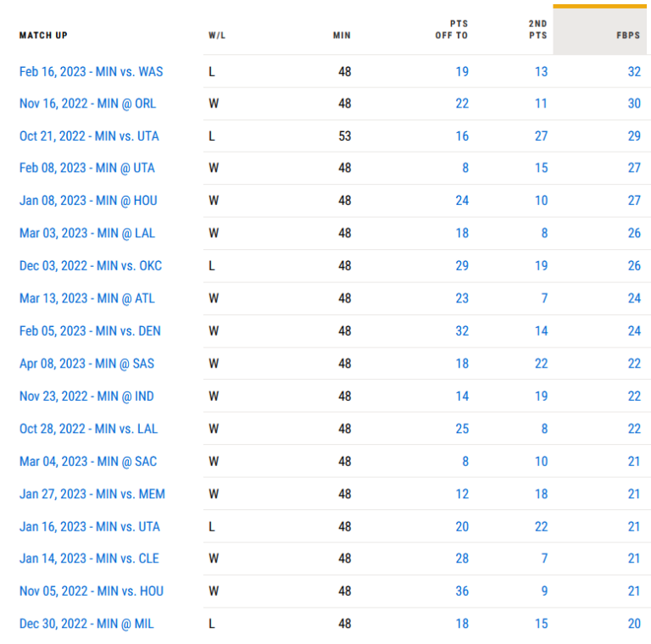The width and height of the screenshot is (651, 644).
Task: Open Mar 13, 2023 MIN @ ATL matchup
Action: point(86,298)
